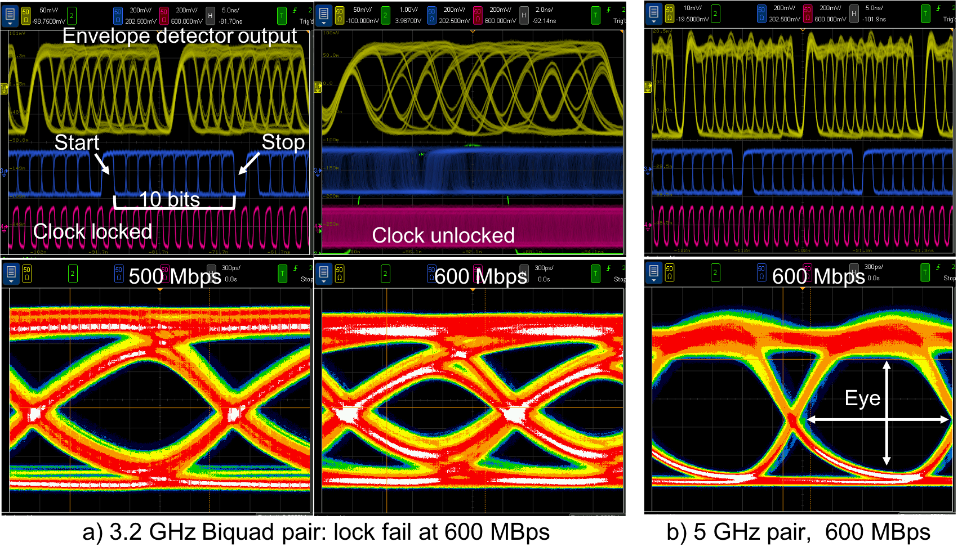Click rising-edge trigger icon in Clock locked panel

click(x=295, y=10)
